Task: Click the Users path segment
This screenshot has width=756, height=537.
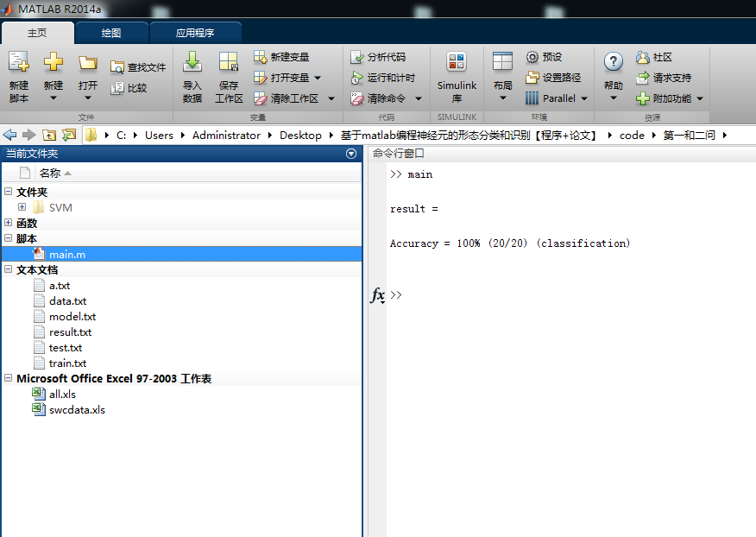Action: tap(159, 135)
